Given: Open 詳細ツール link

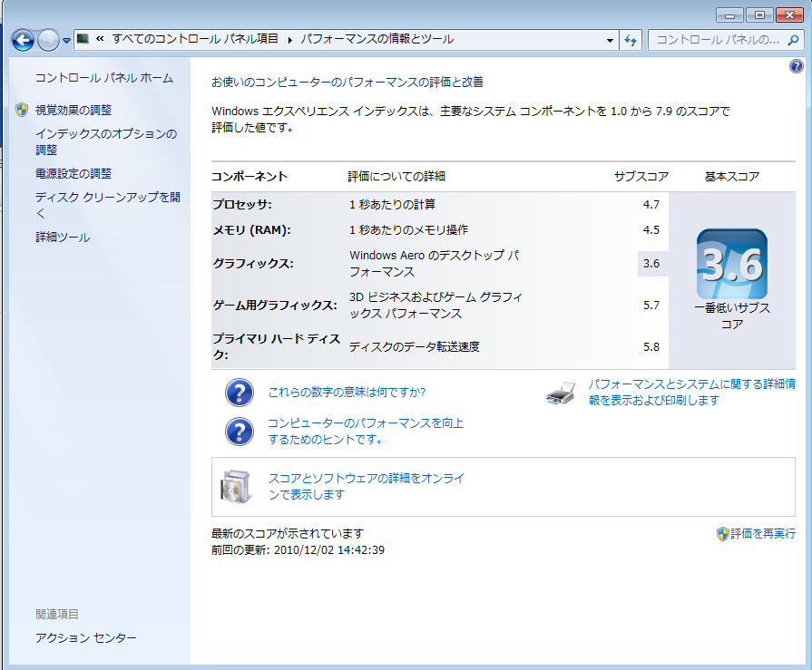Looking at the screenshot, I should [x=63, y=238].
